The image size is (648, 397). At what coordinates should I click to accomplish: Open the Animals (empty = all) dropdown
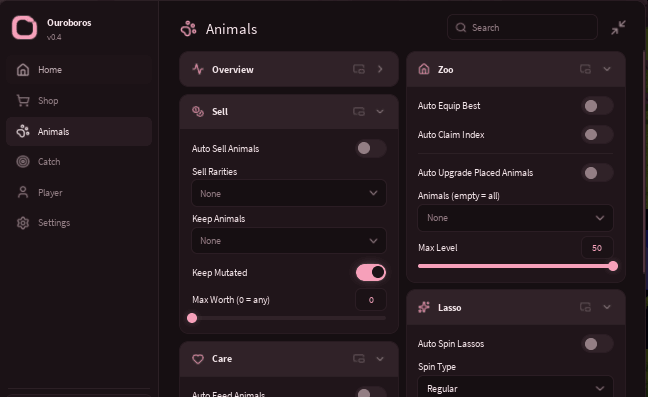pos(515,218)
